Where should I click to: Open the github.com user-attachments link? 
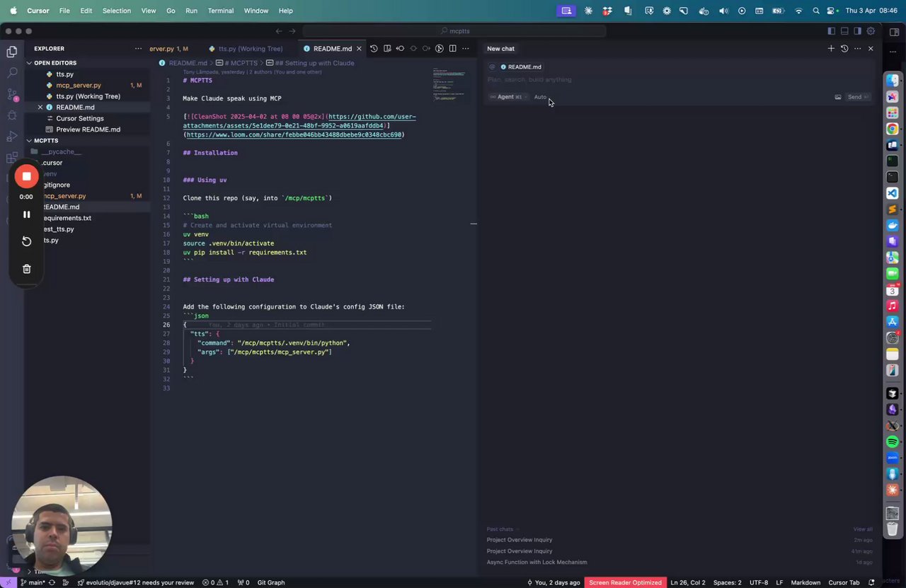pyautogui.click(x=299, y=121)
